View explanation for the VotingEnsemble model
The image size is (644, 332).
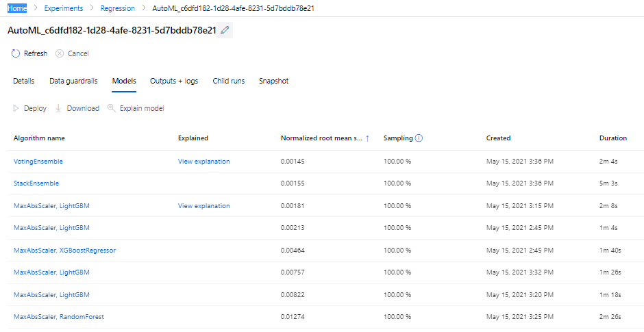point(203,162)
